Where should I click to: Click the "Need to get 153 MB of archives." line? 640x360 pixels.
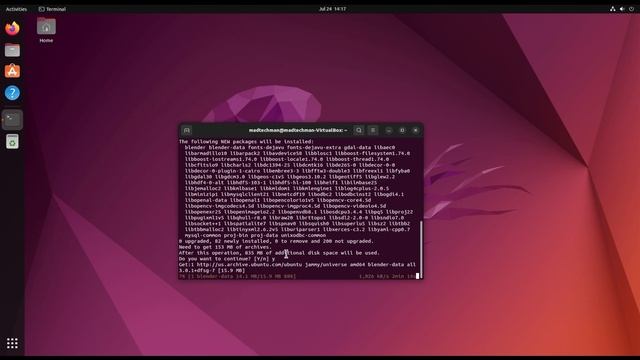pos(225,247)
